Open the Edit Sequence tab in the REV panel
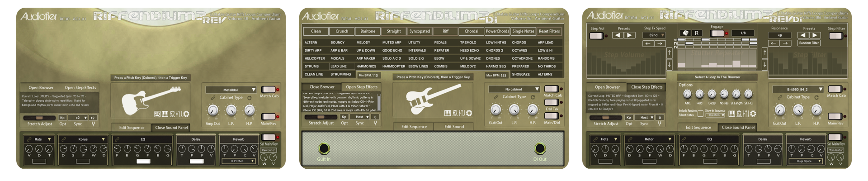This screenshot has height=181, width=868. point(132,128)
